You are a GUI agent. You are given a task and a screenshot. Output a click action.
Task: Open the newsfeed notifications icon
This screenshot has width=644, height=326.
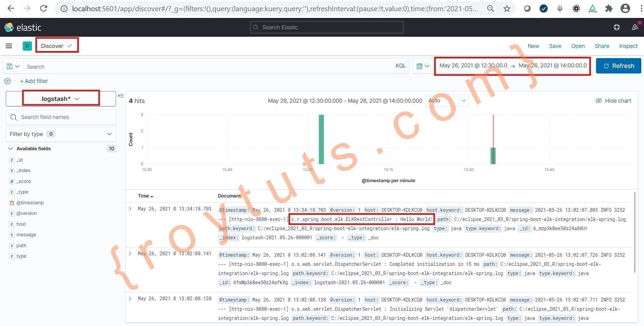coord(635,27)
